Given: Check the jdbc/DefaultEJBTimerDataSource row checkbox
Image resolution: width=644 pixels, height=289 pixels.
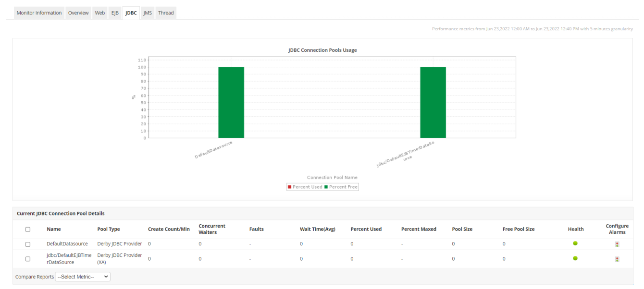Looking at the screenshot, I should [27, 259].
